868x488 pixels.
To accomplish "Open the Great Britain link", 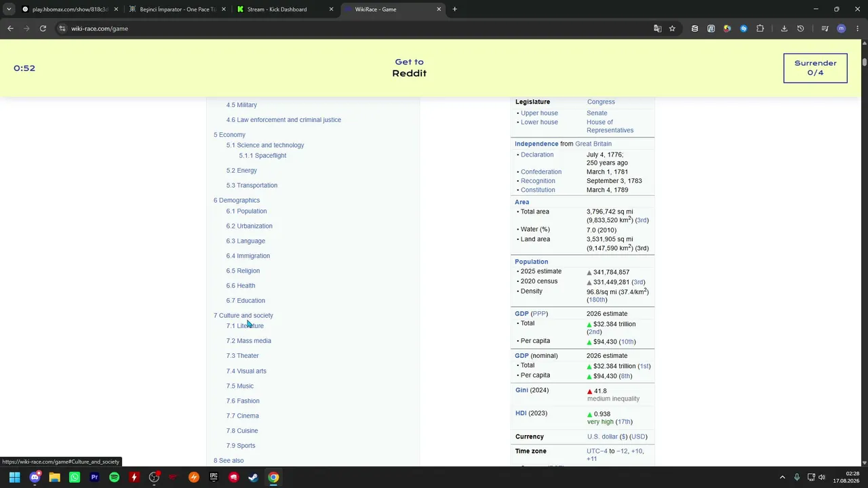I will point(593,144).
